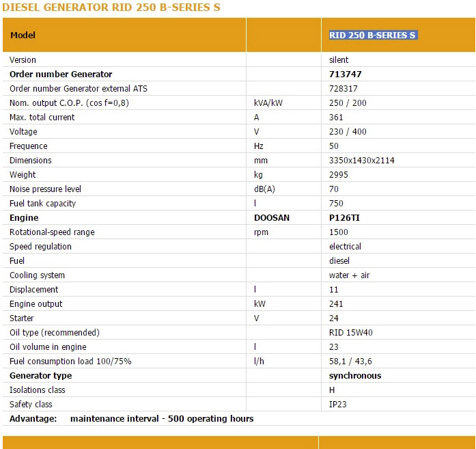Click Generator type label

point(41,376)
